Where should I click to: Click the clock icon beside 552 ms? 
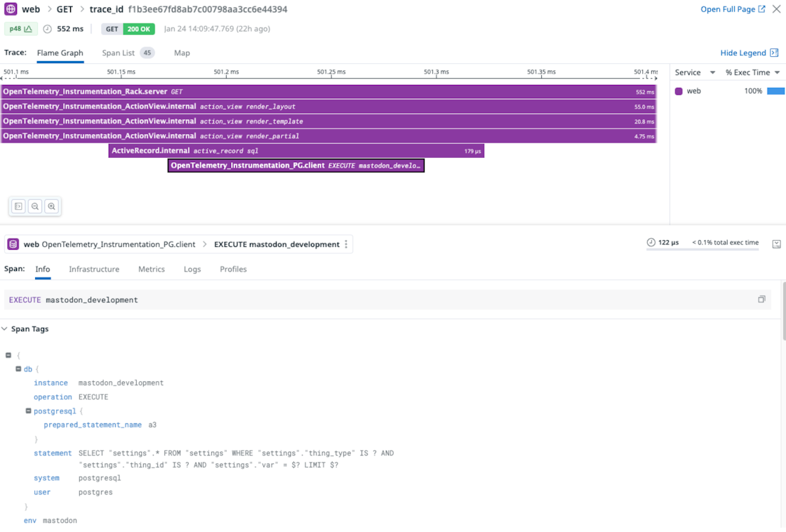47,29
